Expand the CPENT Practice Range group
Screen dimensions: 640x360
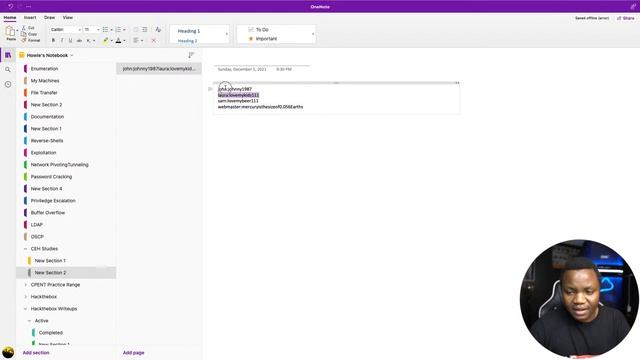tap(25, 285)
